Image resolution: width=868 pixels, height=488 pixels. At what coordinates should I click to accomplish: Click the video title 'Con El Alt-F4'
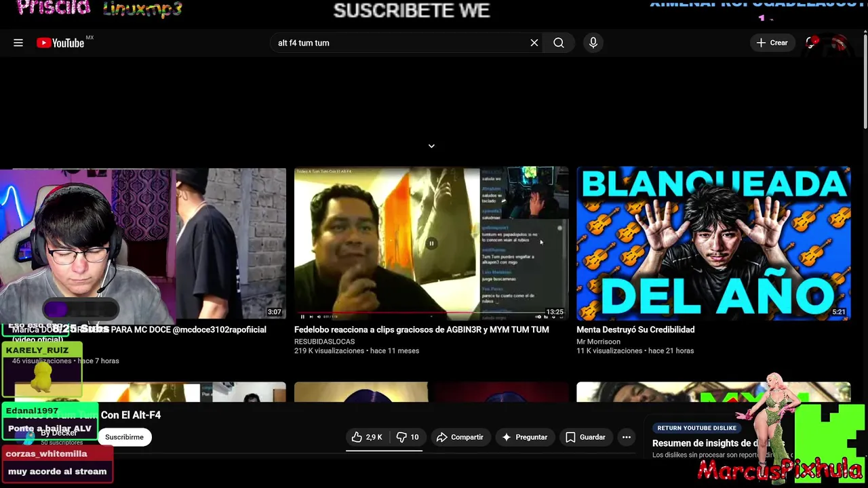[x=130, y=415]
